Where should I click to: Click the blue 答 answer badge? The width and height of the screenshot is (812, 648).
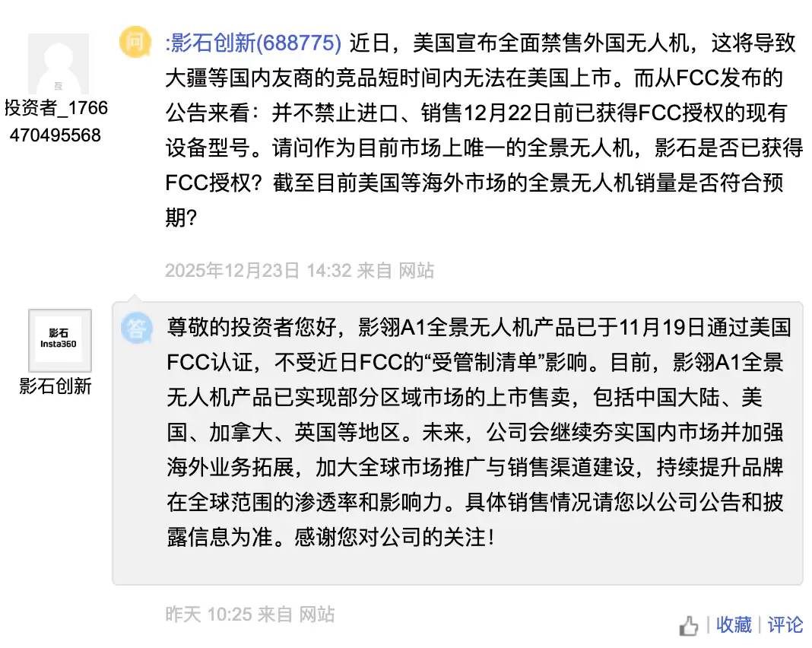tap(137, 329)
